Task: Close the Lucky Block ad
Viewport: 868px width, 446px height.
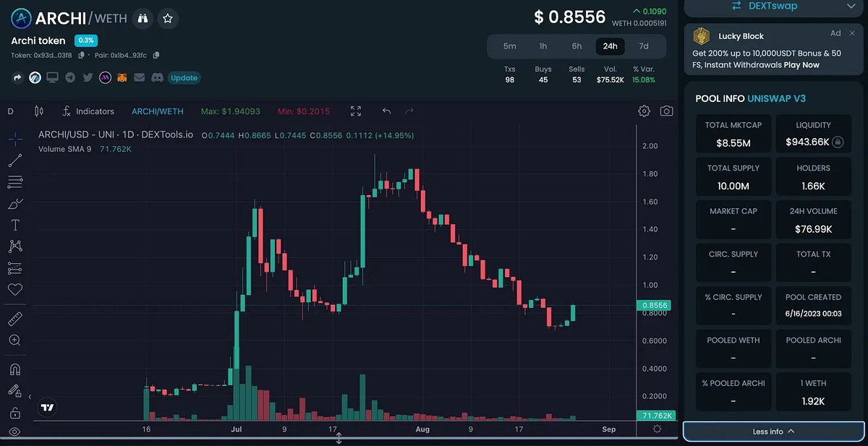Action: pos(854,33)
